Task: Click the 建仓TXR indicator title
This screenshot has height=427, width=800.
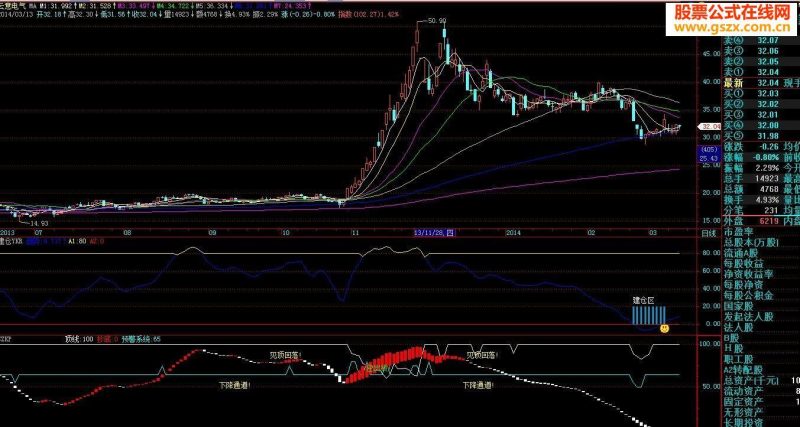Action: click(x=11, y=242)
